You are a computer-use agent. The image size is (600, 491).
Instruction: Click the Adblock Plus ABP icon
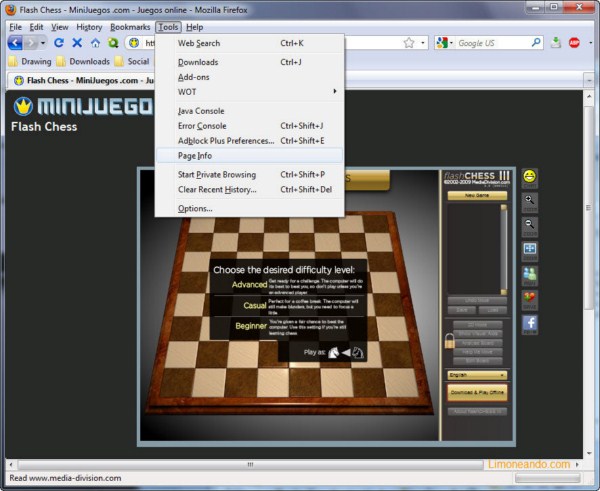[574, 42]
